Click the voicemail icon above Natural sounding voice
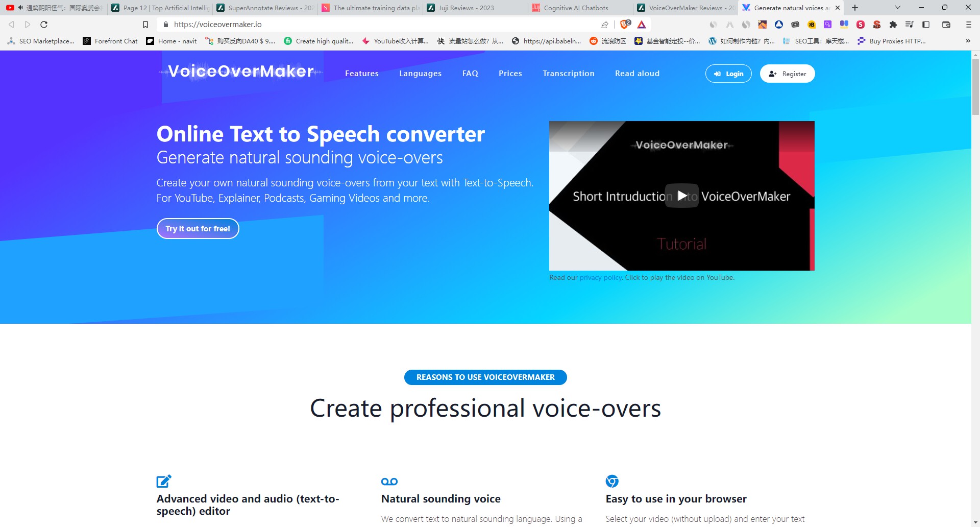The width and height of the screenshot is (980, 527). pos(389,482)
